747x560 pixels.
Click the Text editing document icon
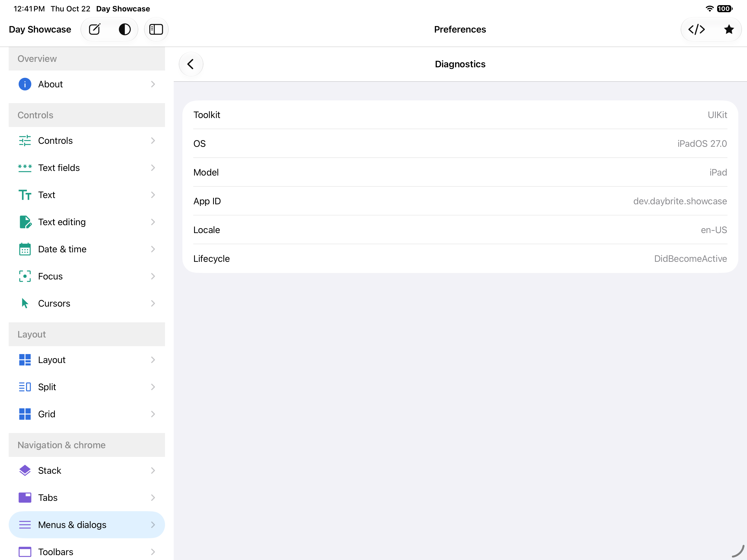tap(25, 222)
